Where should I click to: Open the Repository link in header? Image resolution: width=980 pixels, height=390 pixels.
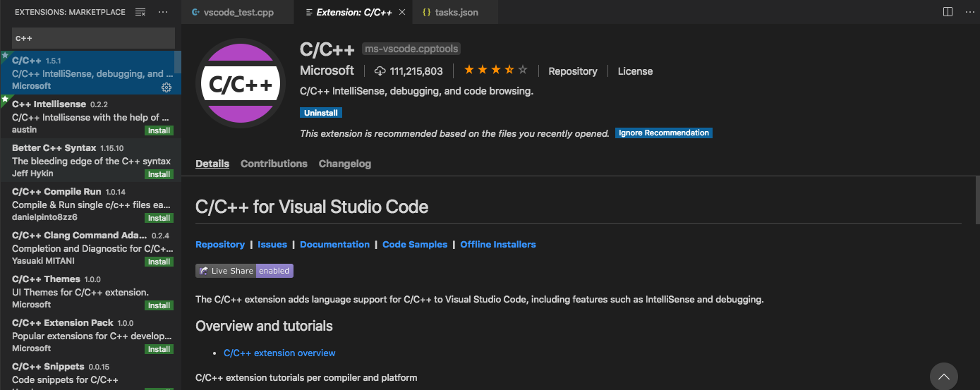(x=573, y=71)
